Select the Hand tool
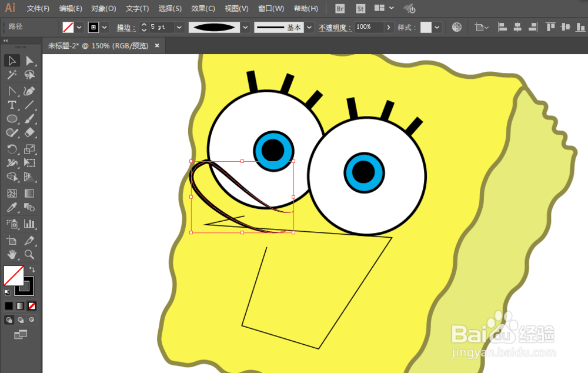 (x=12, y=254)
